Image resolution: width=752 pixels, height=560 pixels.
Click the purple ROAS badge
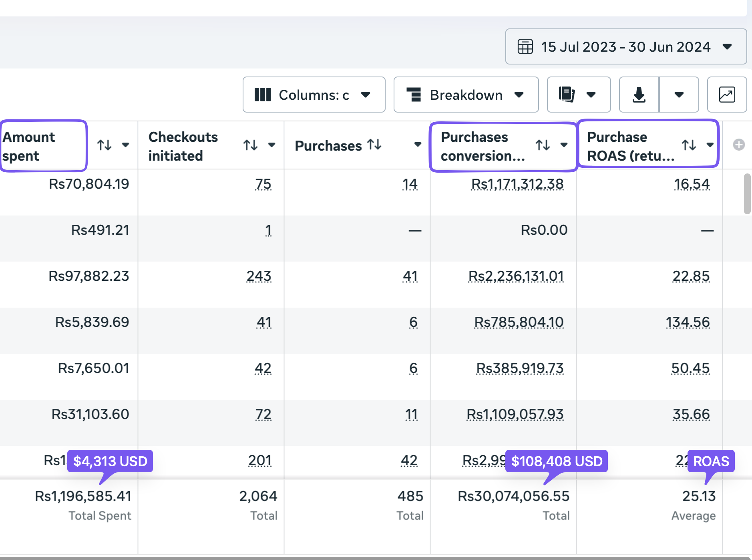[711, 461]
